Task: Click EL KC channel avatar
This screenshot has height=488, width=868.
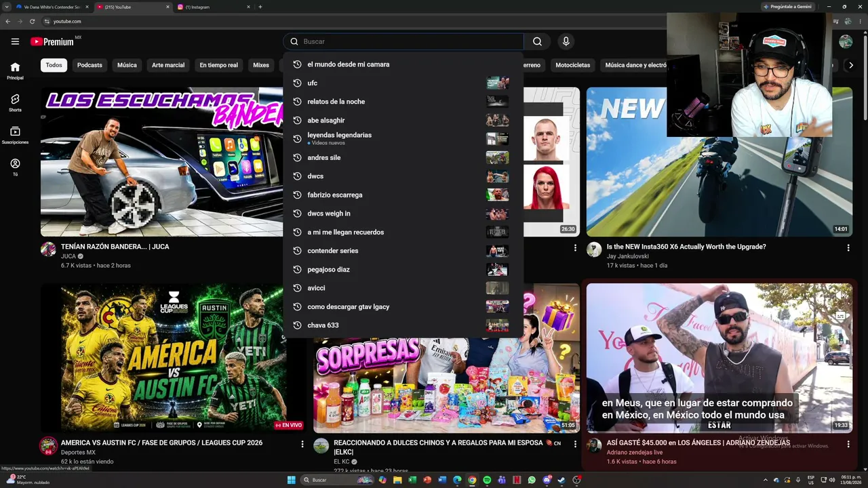Action: pos(321,445)
